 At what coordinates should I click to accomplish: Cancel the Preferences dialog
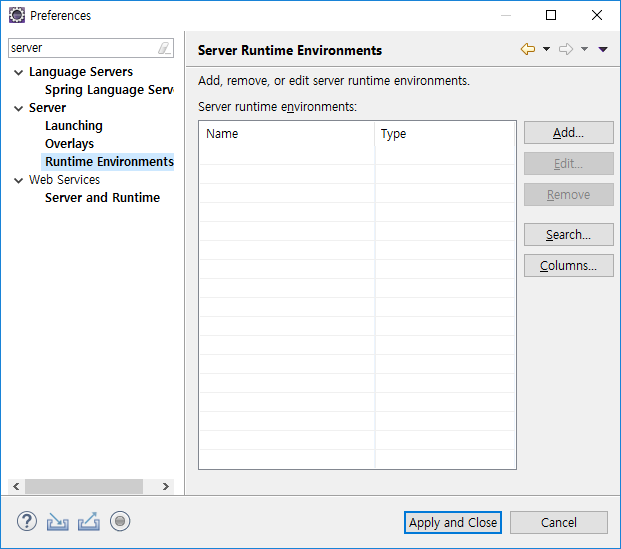click(558, 522)
